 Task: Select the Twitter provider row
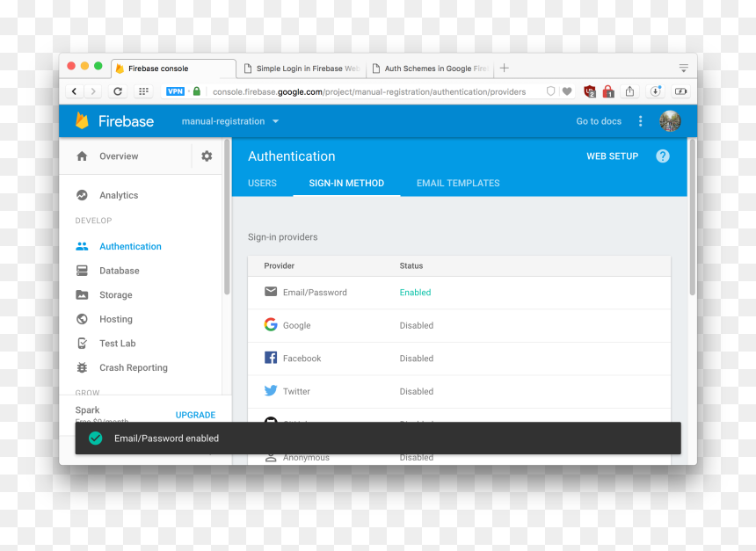(459, 391)
